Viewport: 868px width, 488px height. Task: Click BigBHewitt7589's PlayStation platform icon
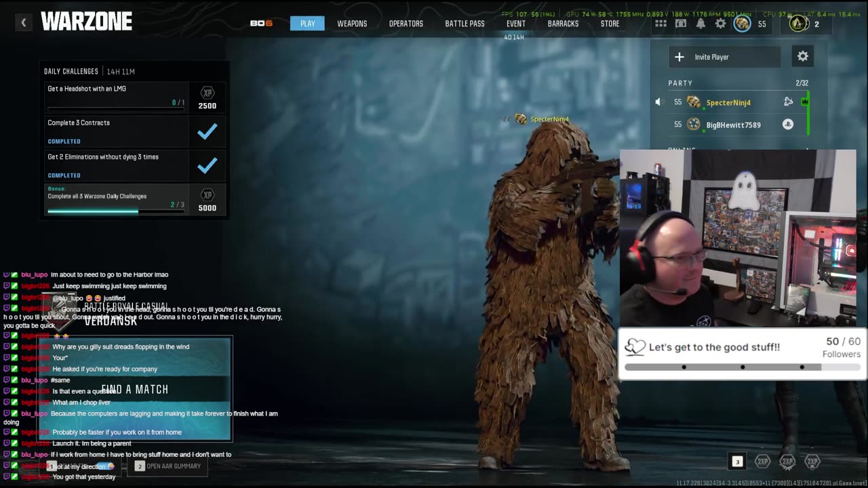[x=788, y=125]
